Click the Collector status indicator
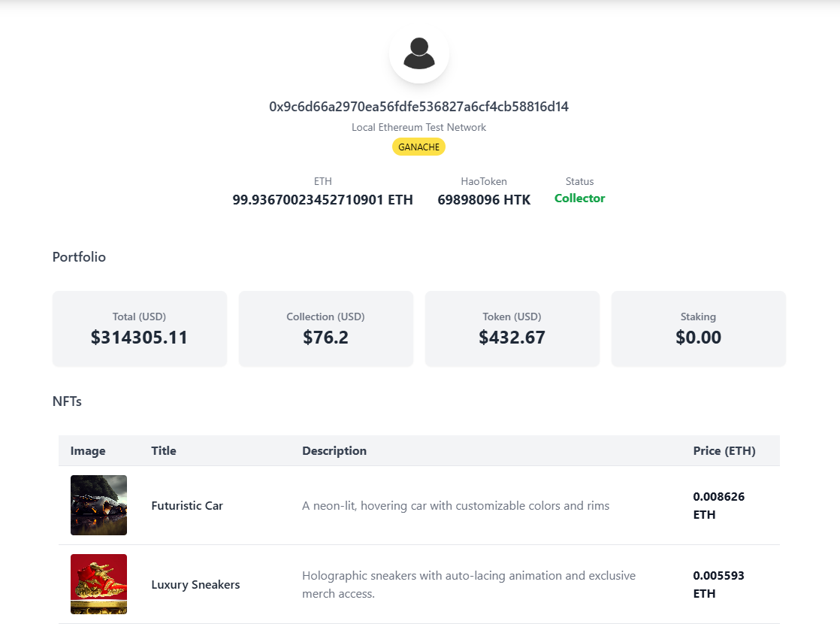This screenshot has height=624, width=840. coord(579,198)
